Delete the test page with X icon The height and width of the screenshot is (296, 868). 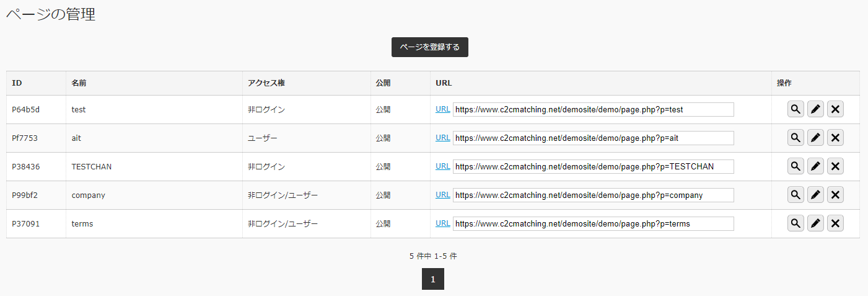[835, 109]
